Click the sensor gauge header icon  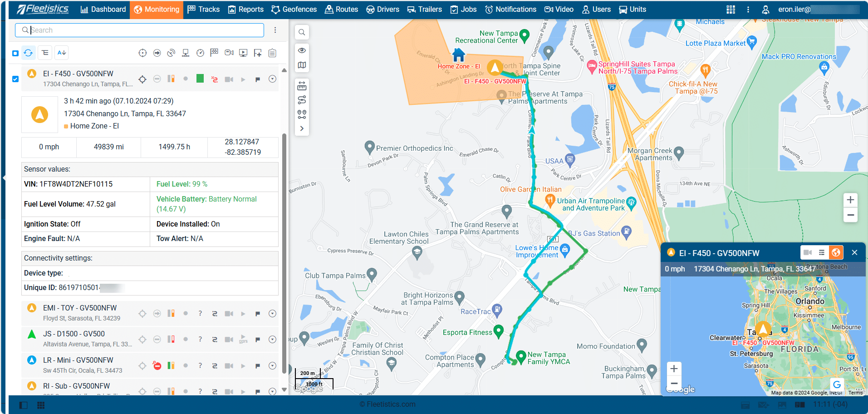tap(200, 53)
